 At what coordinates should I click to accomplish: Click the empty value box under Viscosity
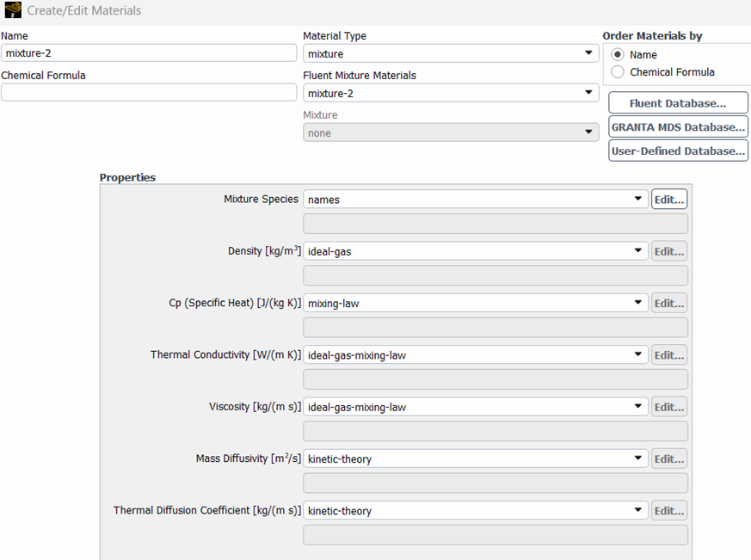[496, 431]
